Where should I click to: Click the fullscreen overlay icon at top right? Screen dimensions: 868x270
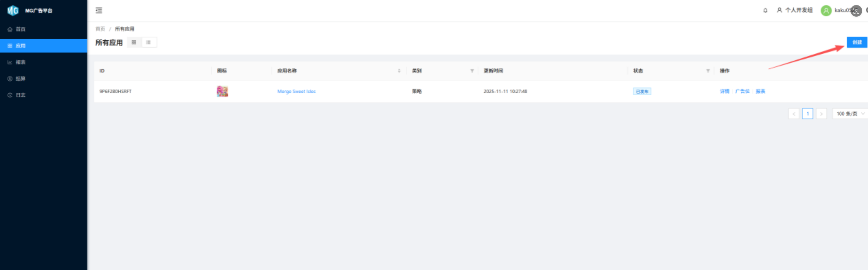click(x=856, y=11)
